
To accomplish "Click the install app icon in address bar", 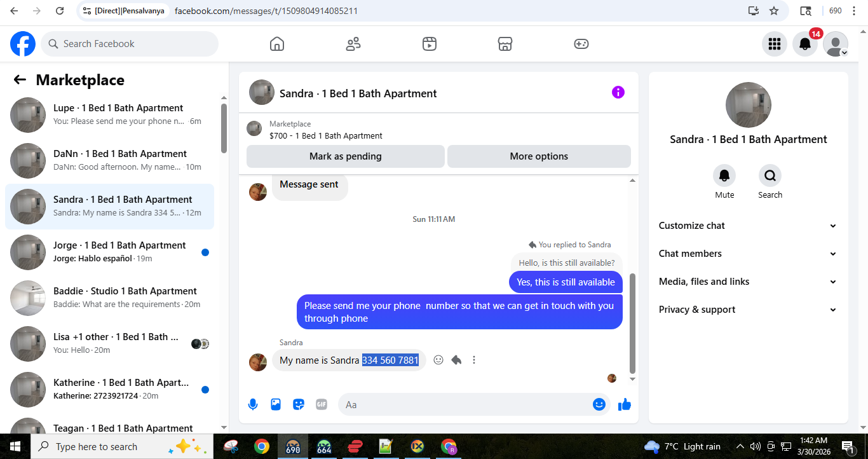I will pos(754,11).
